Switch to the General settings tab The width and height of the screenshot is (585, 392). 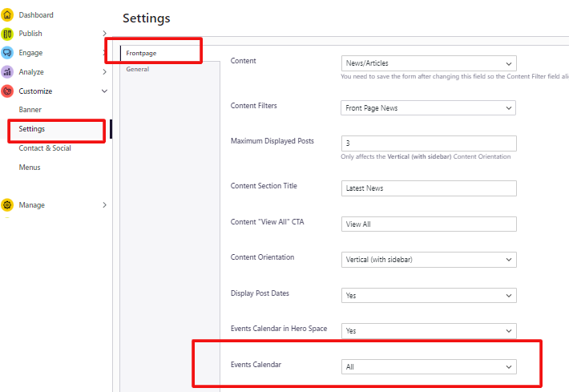pyautogui.click(x=137, y=69)
